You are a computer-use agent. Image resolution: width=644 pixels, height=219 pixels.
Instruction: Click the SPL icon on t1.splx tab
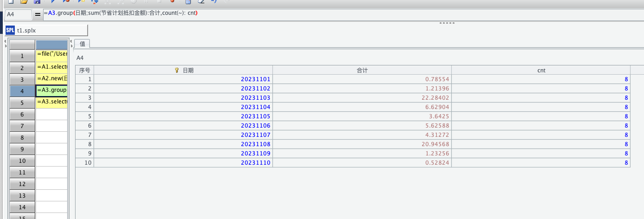click(x=10, y=30)
